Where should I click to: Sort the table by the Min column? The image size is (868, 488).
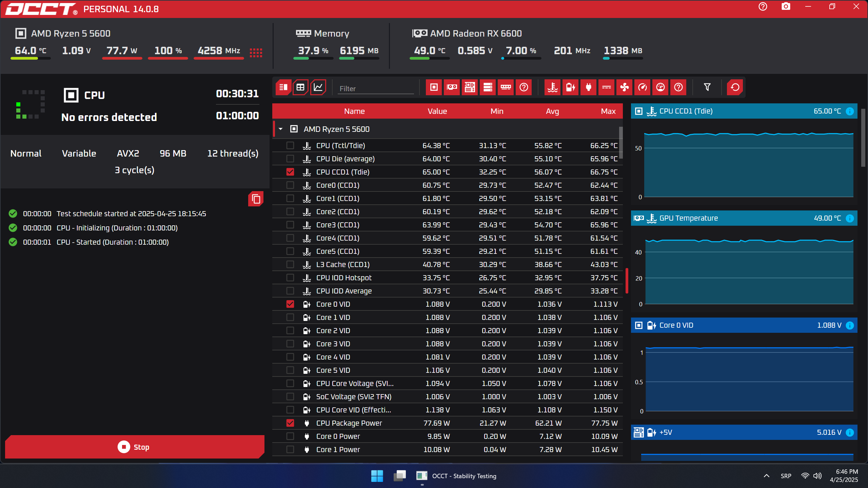[x=497, y=111]
